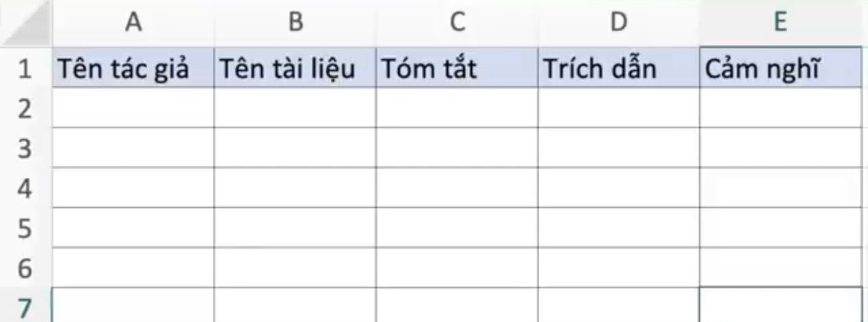Screen dimensions: 868x322
Task: Select row 4 via its header
Action: [25, 188]
